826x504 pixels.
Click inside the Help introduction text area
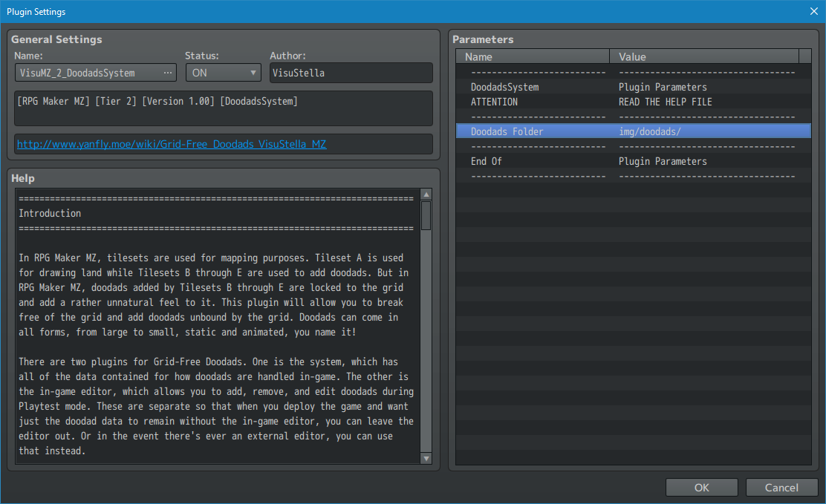point(215,327)
